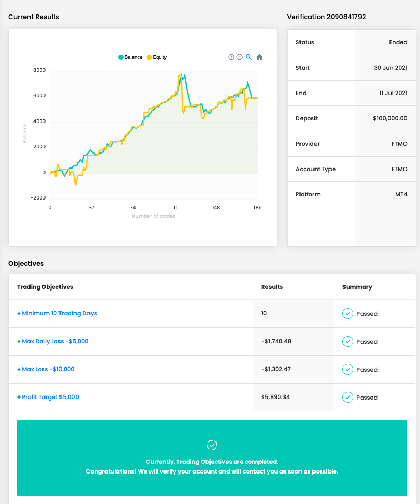The height and width of the screenshot is (504, 420).
Task: Open the MT4 platform link
Action: pyautogui.click(x=401, y=194)
